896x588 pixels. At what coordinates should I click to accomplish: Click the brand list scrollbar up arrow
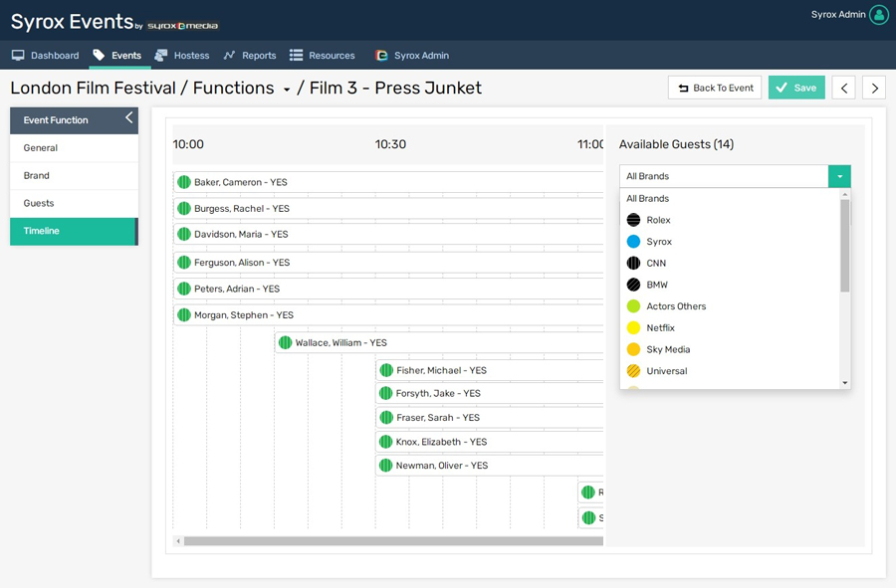pyautogui.click(x=845, y=195)
